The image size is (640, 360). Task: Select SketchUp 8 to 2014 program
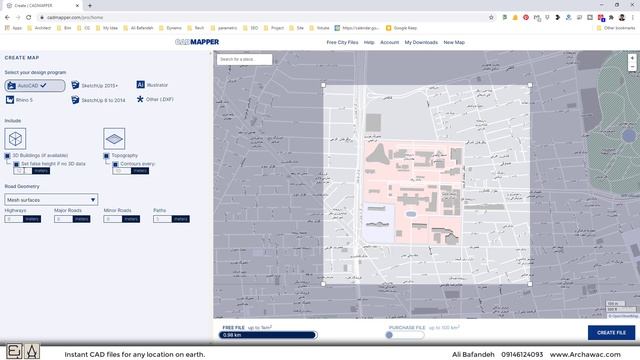[98, 100]
